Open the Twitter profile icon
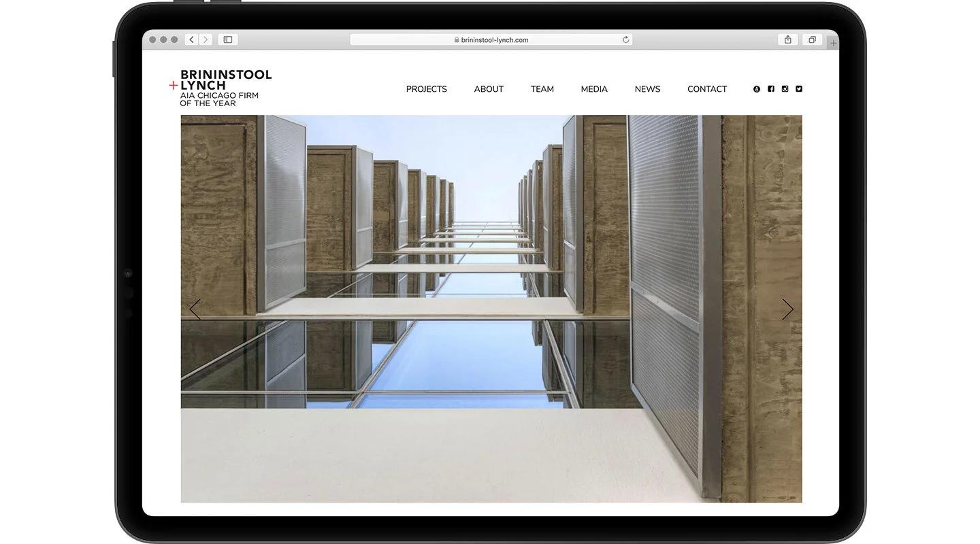The height and width of the screenshot is (544, 980). (799, 89)
